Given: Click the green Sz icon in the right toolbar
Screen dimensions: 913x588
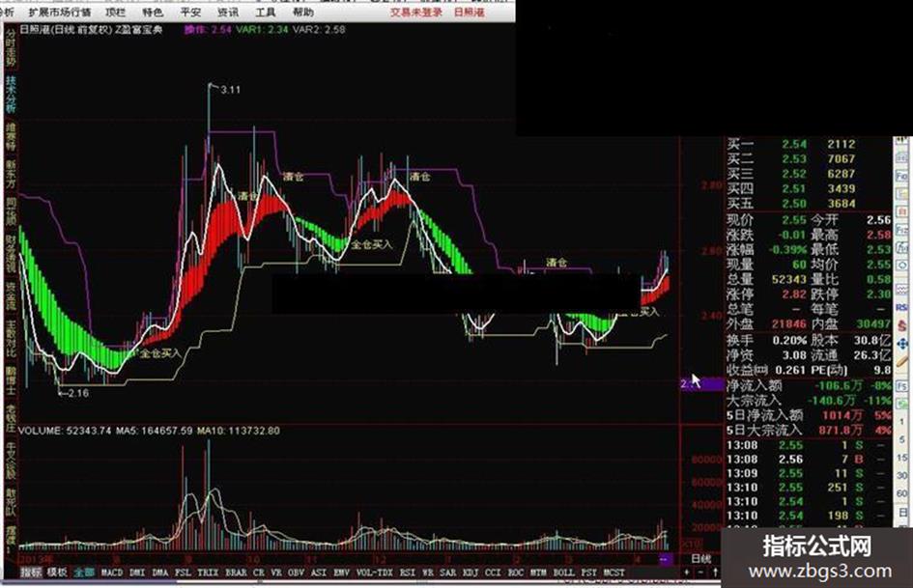Looking at the screenshot, I should click(x=902, y=404).
